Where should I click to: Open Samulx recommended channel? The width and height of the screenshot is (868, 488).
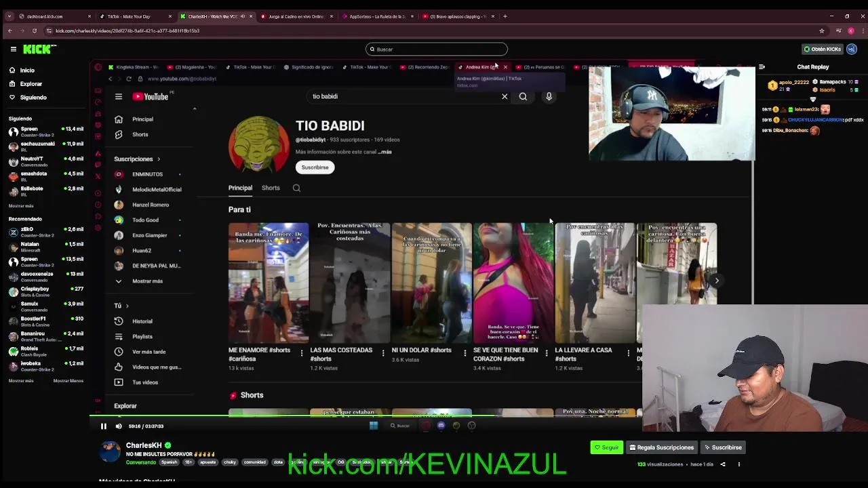coord(46,306)
